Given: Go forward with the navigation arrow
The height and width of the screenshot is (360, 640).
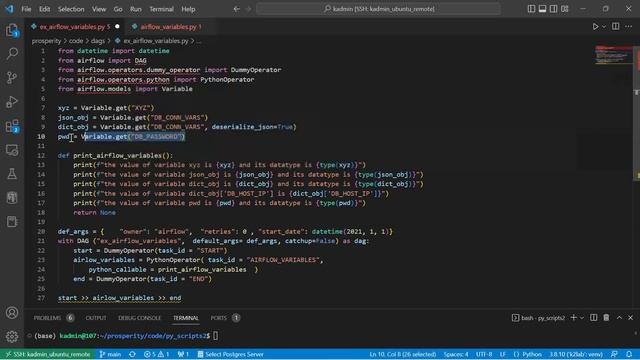Looking at the screenshot, I should (x=248, y=9).
